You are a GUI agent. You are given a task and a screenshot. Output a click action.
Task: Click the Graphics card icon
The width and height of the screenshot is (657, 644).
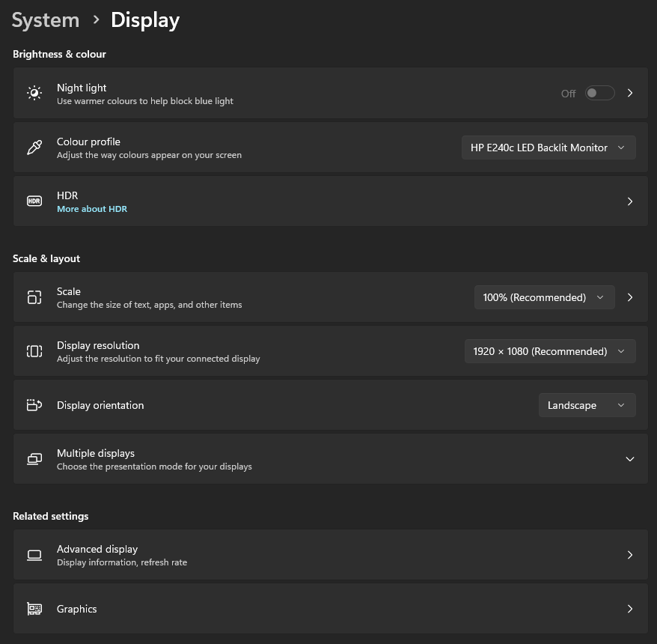[34, 609]
